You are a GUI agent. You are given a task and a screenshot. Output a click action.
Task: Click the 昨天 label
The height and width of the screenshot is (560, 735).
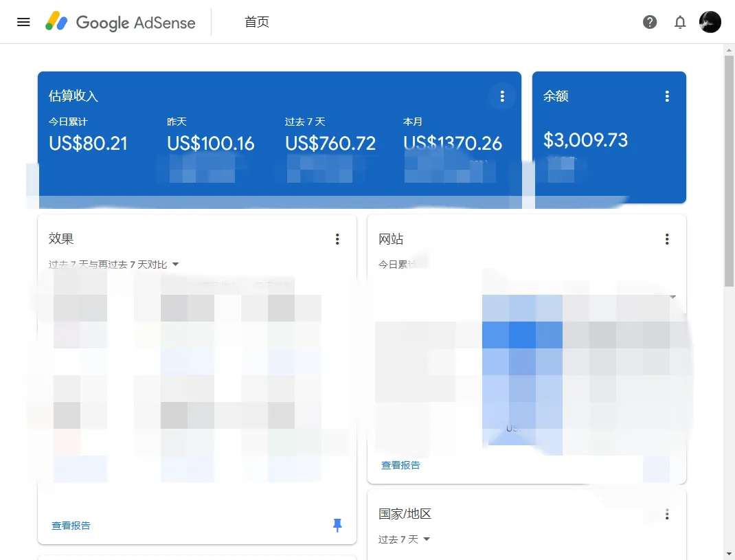click(x=177, y=122)
